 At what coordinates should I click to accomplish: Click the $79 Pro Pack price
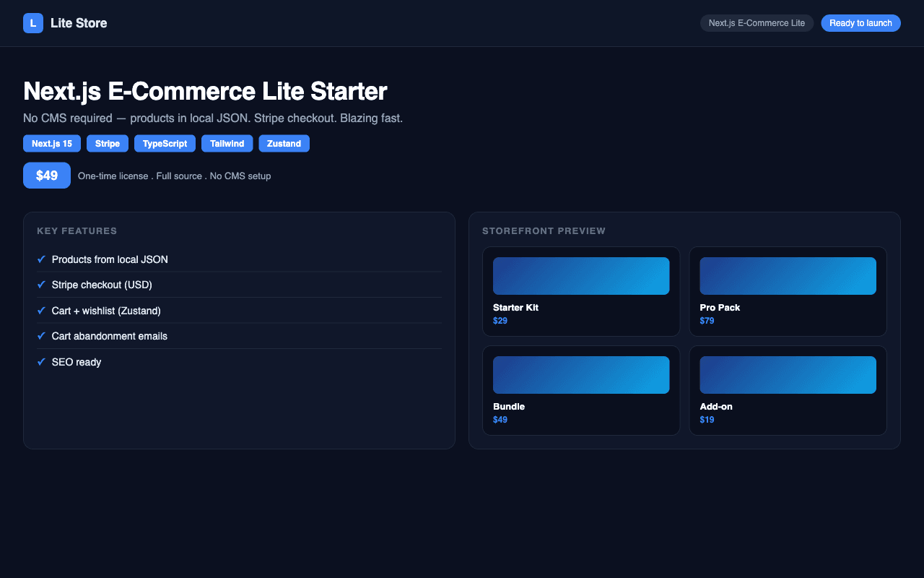click(707, 321)
